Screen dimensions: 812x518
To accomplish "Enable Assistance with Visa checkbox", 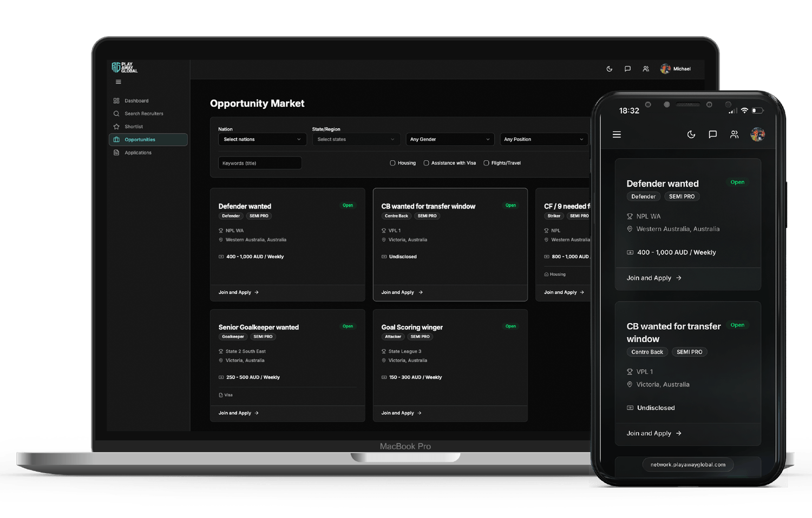I will 427,163.
